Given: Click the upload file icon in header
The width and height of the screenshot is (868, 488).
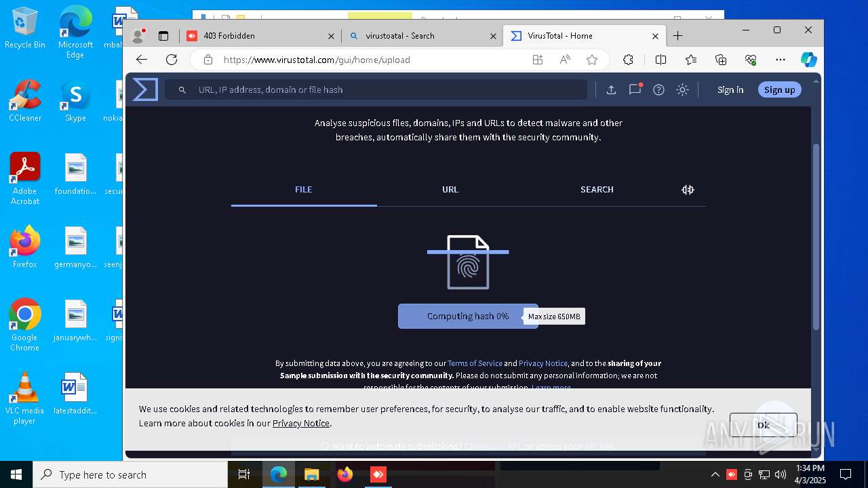Looking at the screenshot, I should coord(611,89).
